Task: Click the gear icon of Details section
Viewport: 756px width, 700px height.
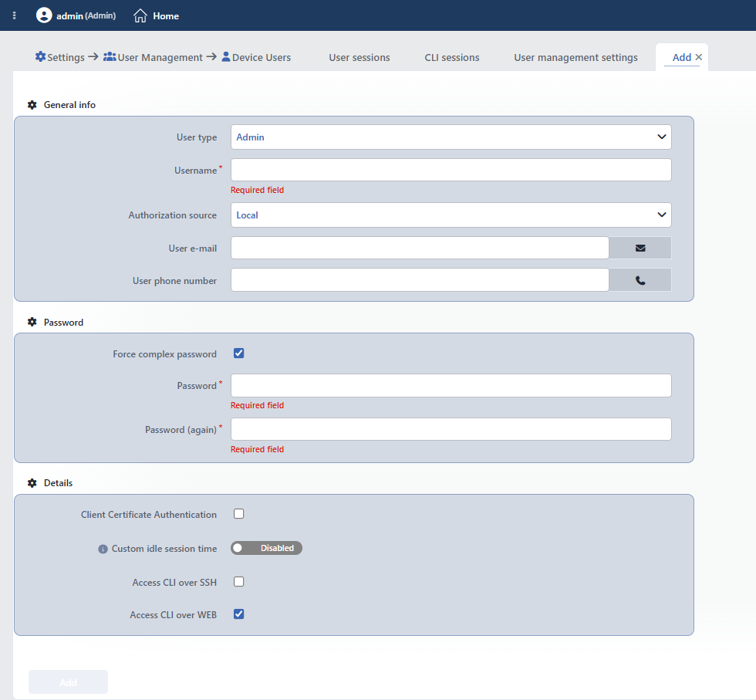Action: pyautogui.click(x=32, y=483)
